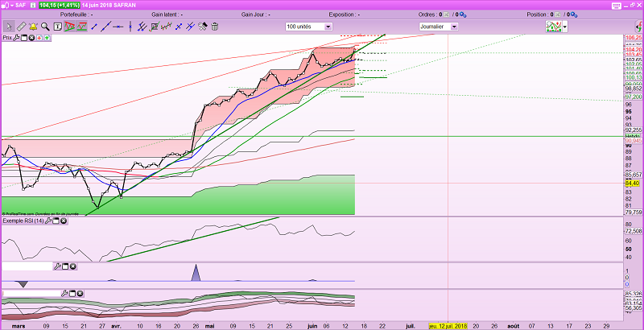
Task: Maximize the Prix panel window icon
Action: click(x=25, y=37)
